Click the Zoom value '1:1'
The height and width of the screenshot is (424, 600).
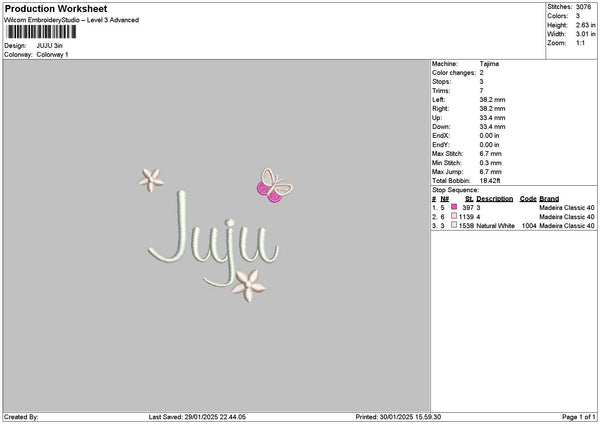[580, 43]
